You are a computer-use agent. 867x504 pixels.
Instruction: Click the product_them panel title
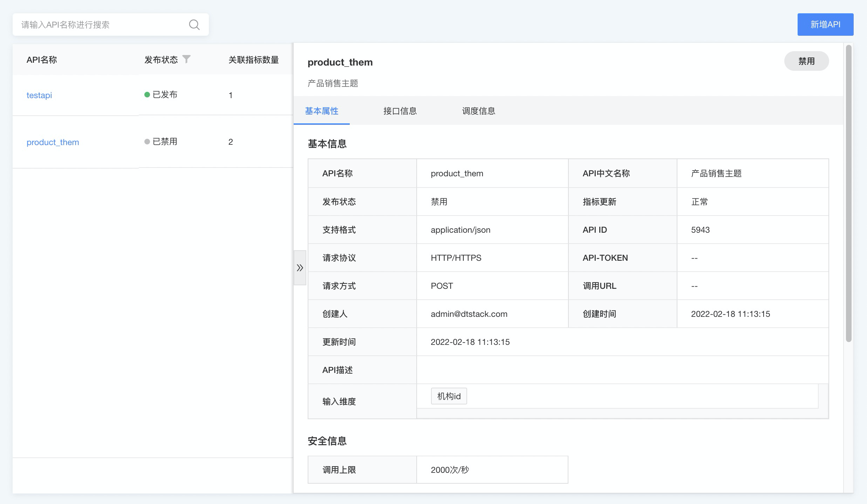(340, 62)
